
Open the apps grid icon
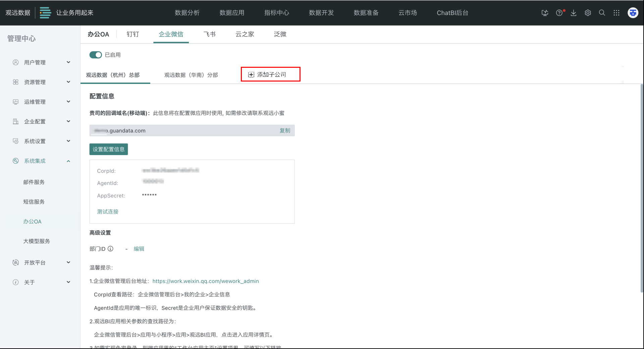(616, 13)
